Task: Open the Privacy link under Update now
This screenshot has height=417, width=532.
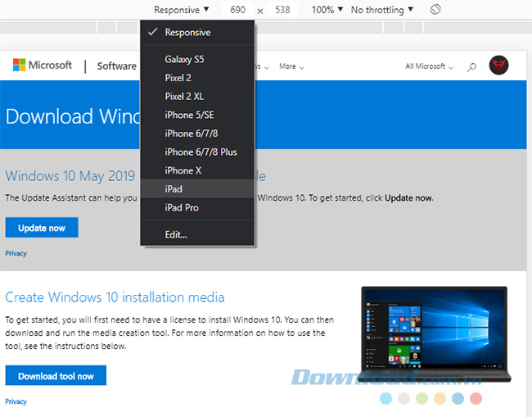Action: (x=16, y=253)
